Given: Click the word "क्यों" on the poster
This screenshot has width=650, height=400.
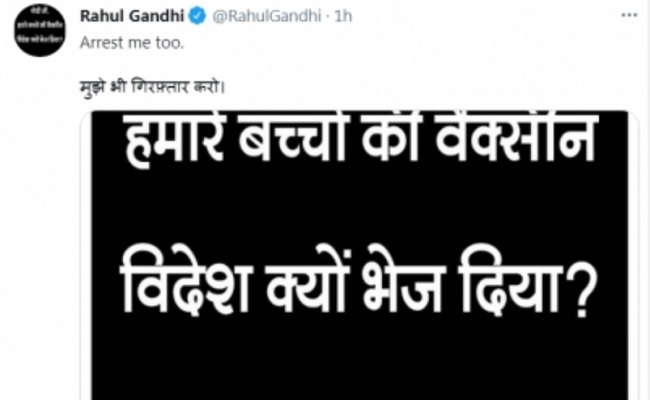Looking at the screenshot, I should pyautogui.click(x=306, y=284).
